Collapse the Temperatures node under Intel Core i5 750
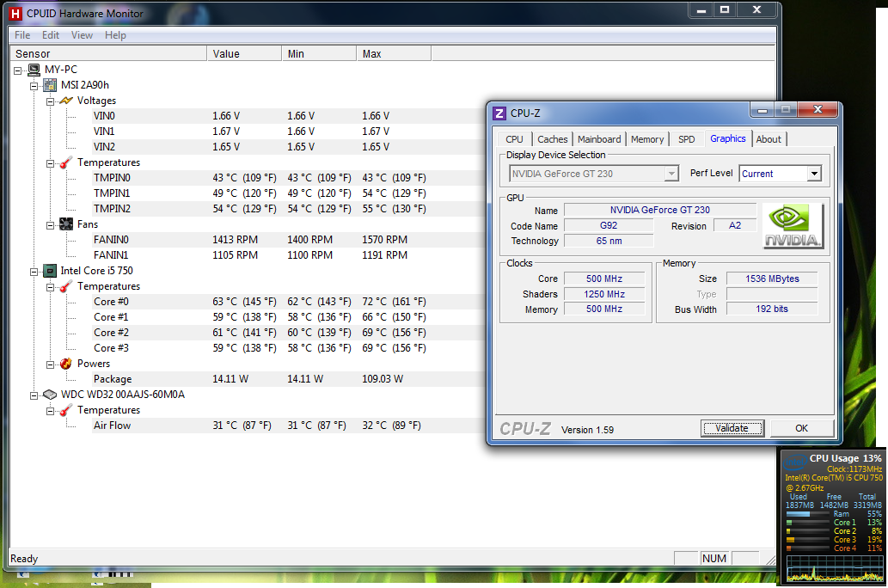The width and height of the screenshot is (888, 588). click(51, 286)
